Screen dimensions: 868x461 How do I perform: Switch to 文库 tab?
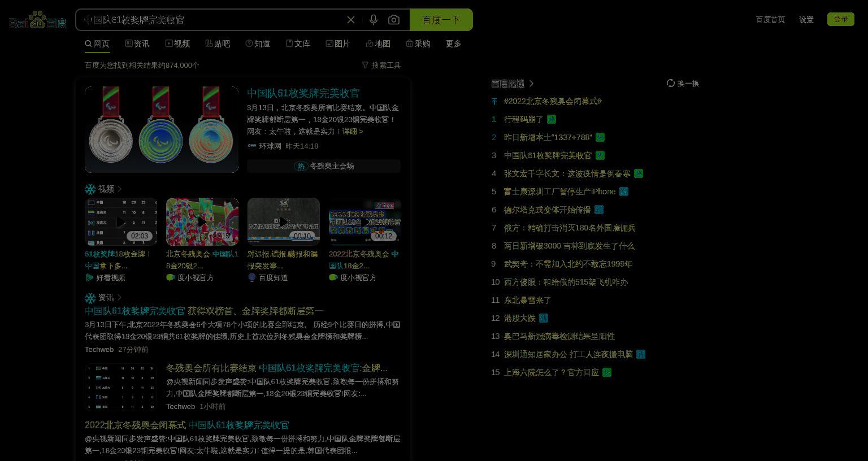tap(298, 44)
